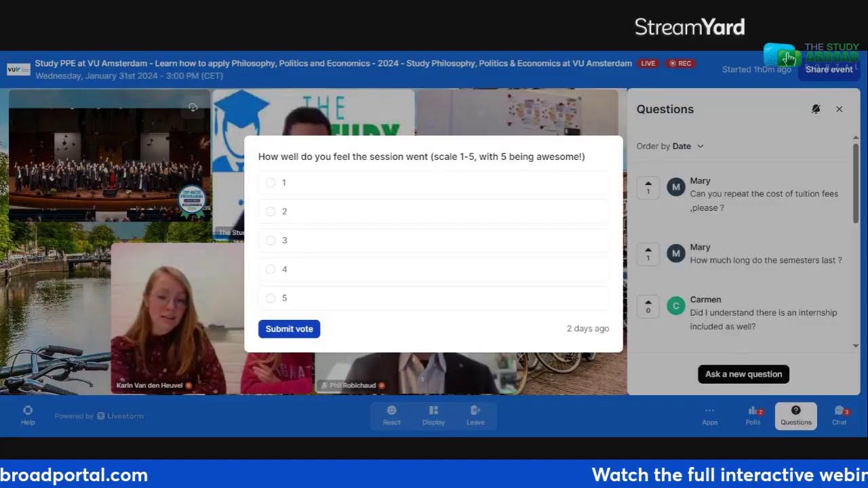This screenshot has width=868, height=488.
Task: Click Ask a new question button
Action: (x=743, y=374)
